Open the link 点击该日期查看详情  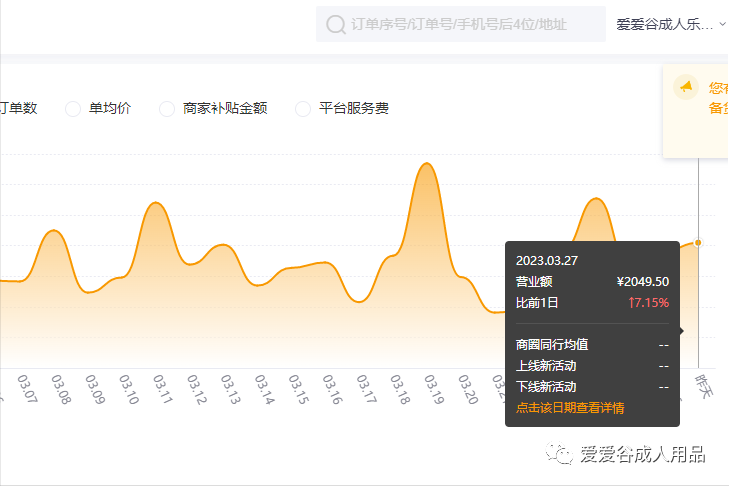point(570,408)
